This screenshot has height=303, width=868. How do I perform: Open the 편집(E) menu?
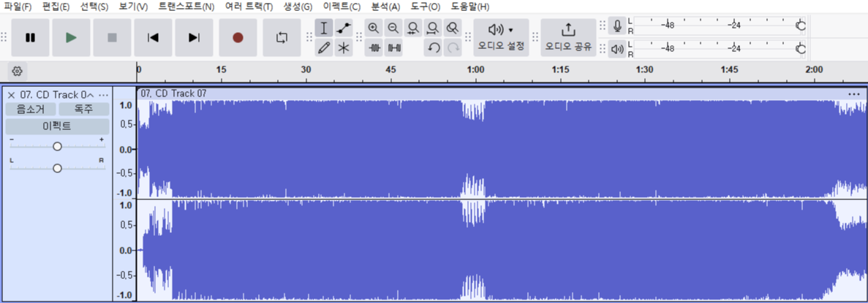pos(56,7)
